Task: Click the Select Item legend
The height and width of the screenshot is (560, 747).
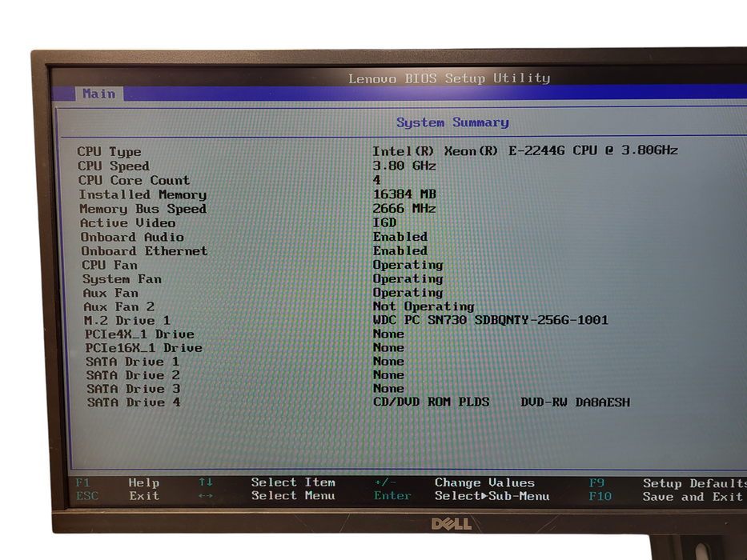Action: [293, 482]
